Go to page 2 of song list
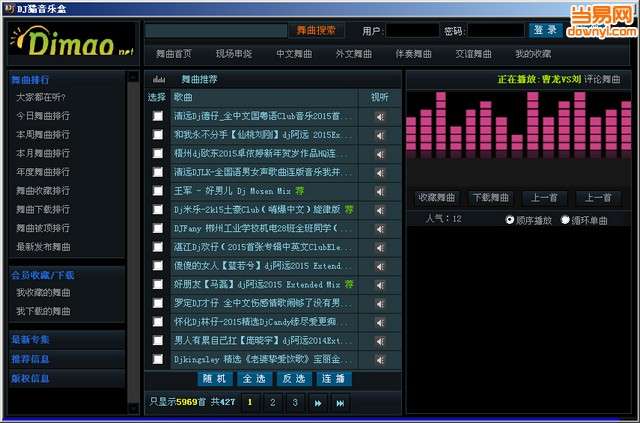This screenshot has width=640, height=423. pyautogui.click(x=273, y=403)
